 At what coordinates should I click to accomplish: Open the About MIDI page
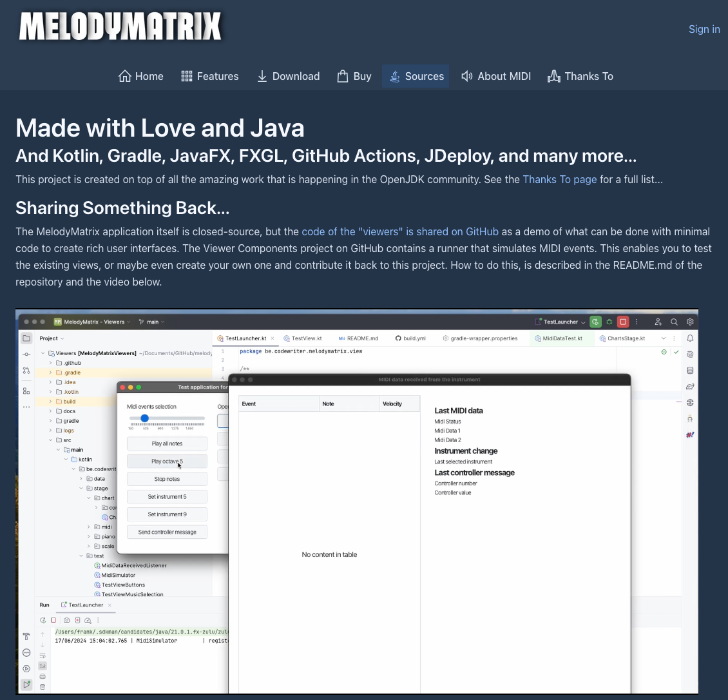[496, 76]
